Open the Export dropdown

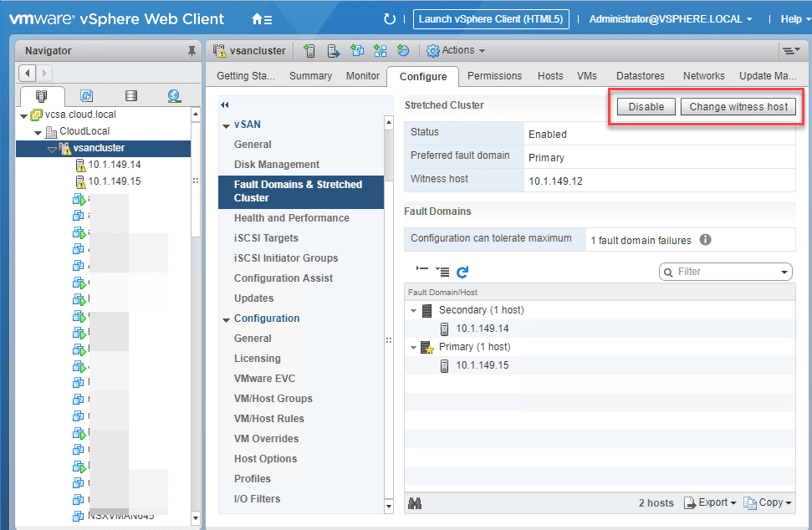711,502
